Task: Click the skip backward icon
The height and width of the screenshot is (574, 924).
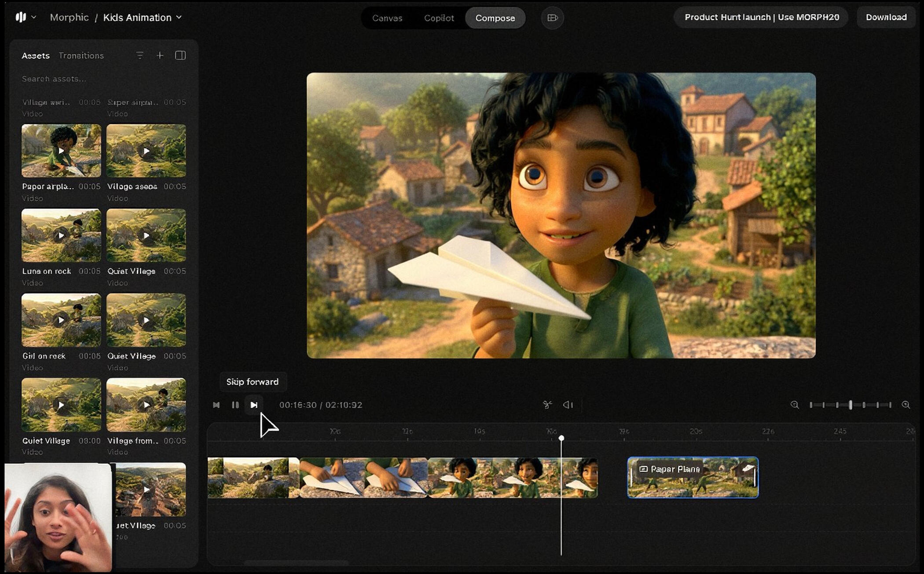Action: pos(216,405)
